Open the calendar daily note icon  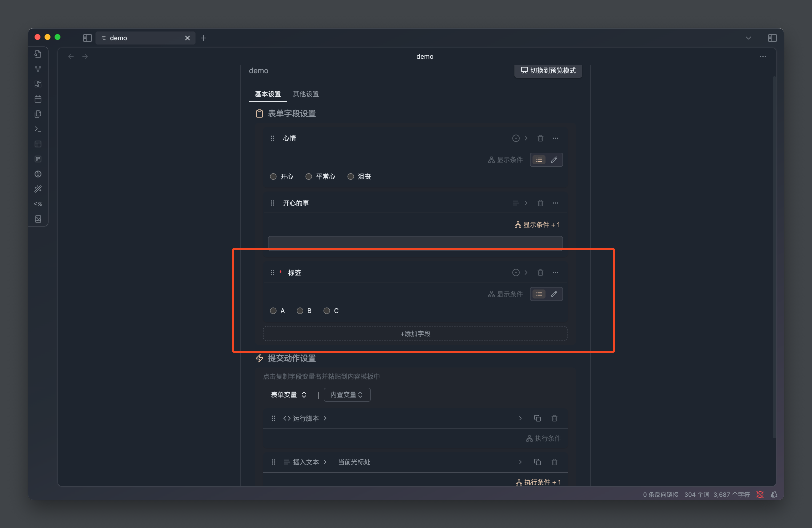pyautogui.click(x=38, y=99)
